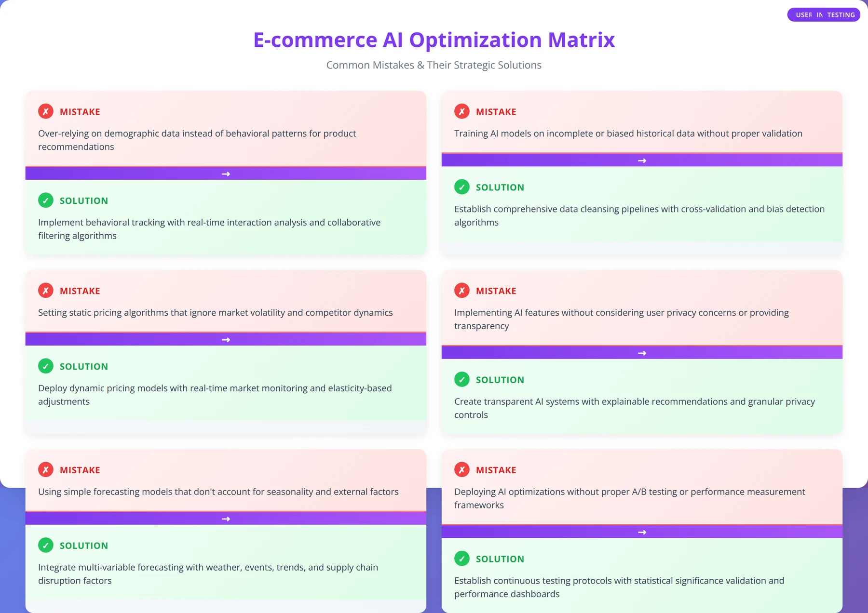Screen dimensions: 868x613
Task: Click the arrow bar under demographic data mistake
Action: click(226, 173)
